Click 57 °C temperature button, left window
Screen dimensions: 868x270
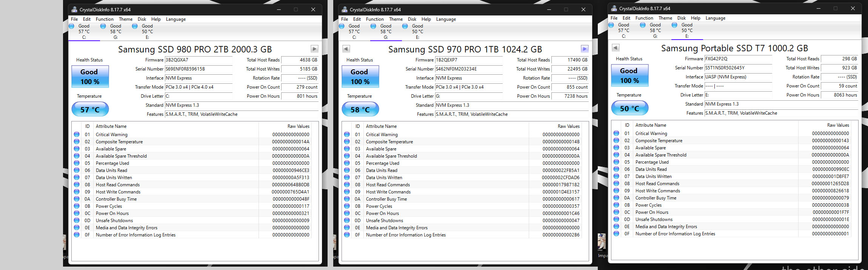pyautogui.click(x=90, y=109)
